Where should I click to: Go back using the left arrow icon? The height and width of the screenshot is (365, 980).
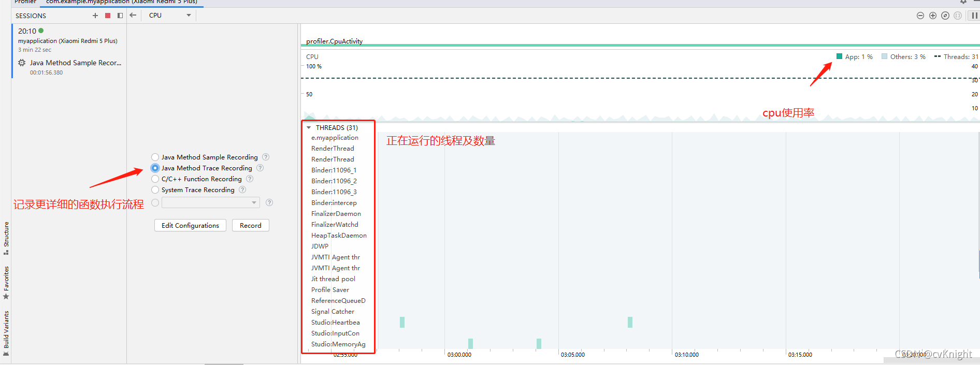(133, 15)
